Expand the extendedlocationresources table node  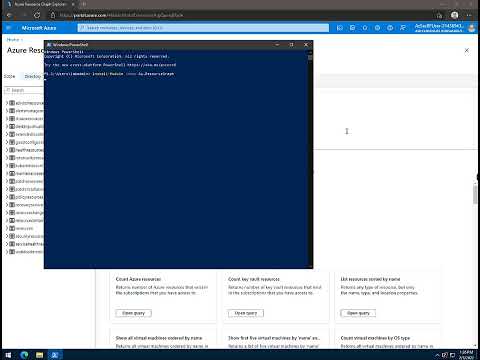pos(7,134)
